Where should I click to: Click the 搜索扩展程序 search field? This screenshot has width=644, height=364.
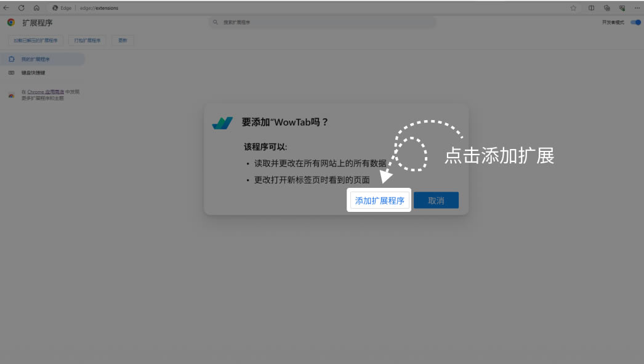(x=323, y=22)
